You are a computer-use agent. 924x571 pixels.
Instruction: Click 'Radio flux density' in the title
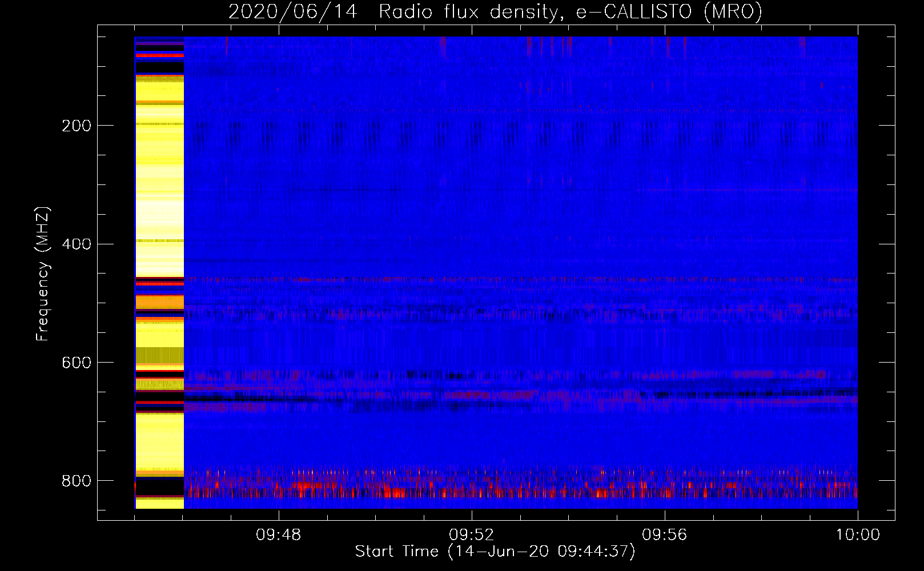[468, 11]
